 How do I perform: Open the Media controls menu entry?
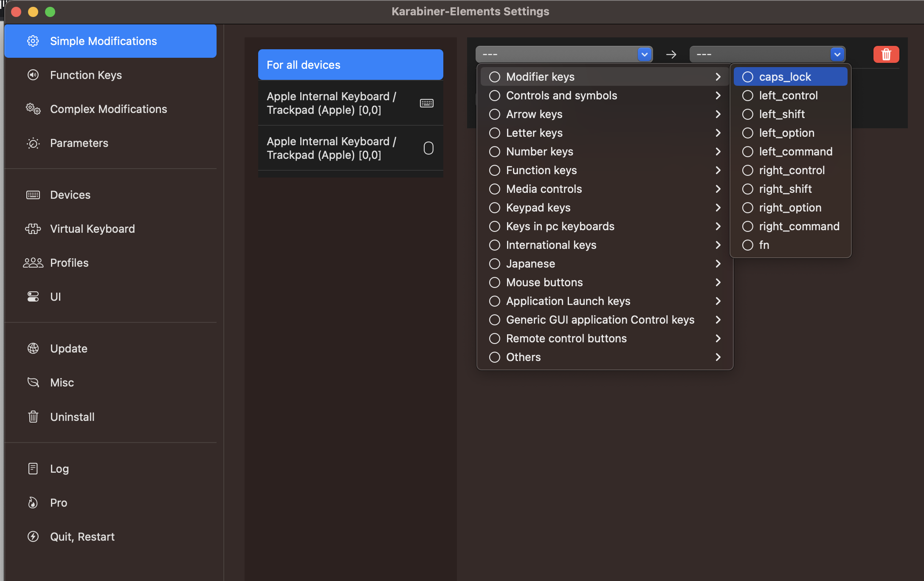(544, 189)
